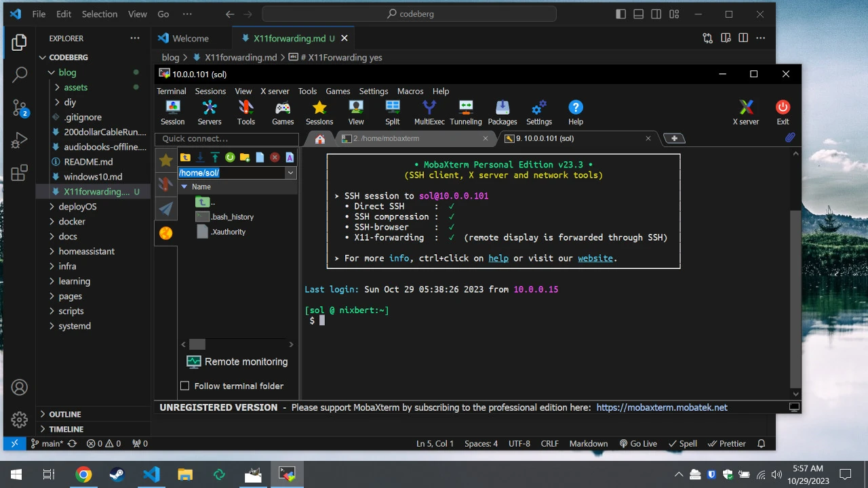Click the paperclip icon beside terminal tabs
Screen dimensions: 868x488
point(790,138)
